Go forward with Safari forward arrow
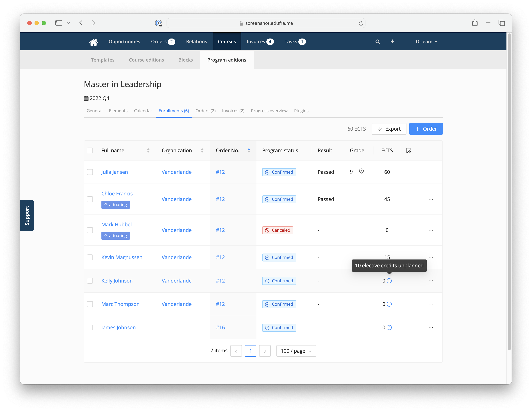 pyautogui.click(x=94, y=23)
